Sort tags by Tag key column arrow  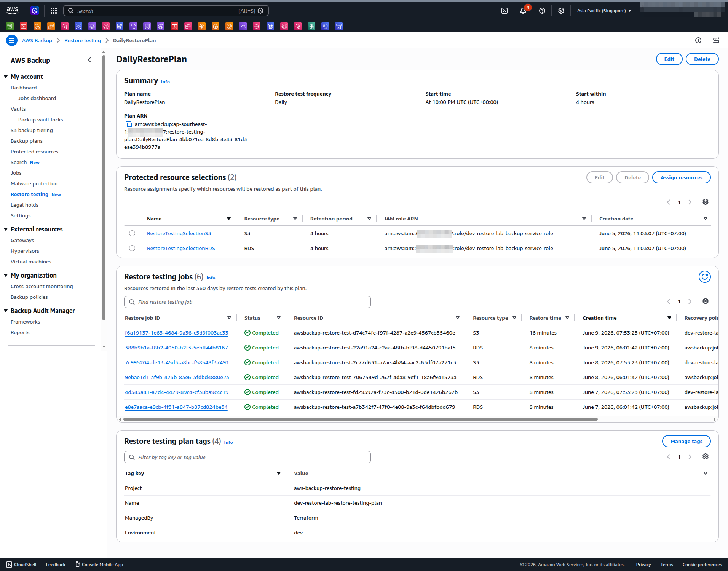click(x=279, y=473)
